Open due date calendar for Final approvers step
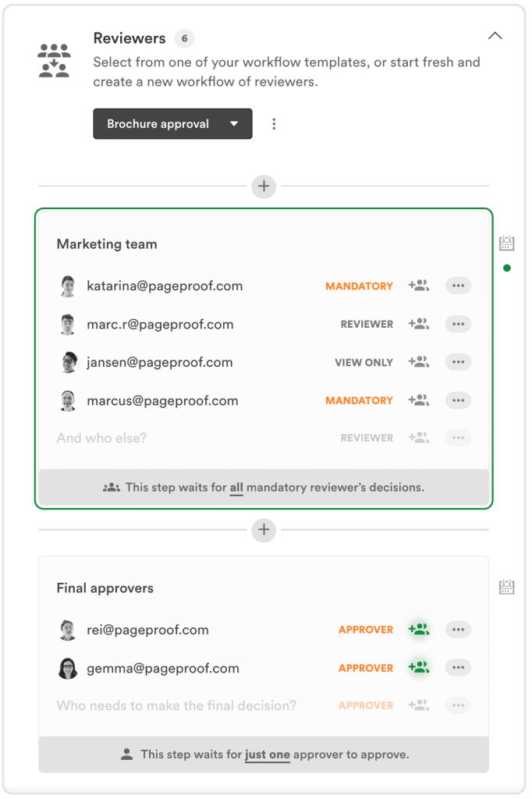The image size is (532, 799). [x=506, y=587]
